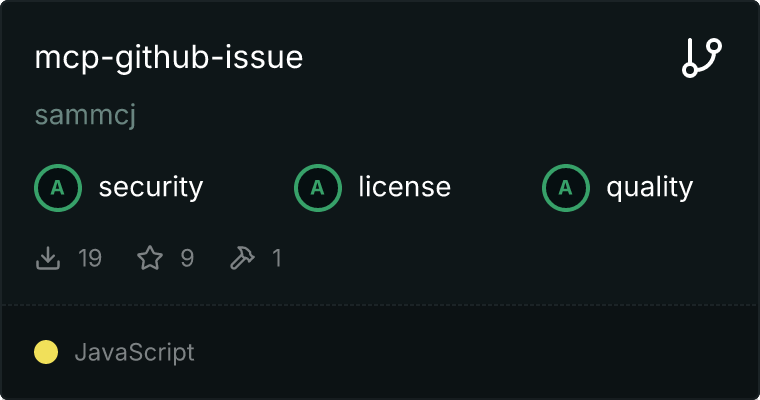This screenshot has height=400, width=760.
Task: Click the quality grade A badge
Action: tap(566, 188)
